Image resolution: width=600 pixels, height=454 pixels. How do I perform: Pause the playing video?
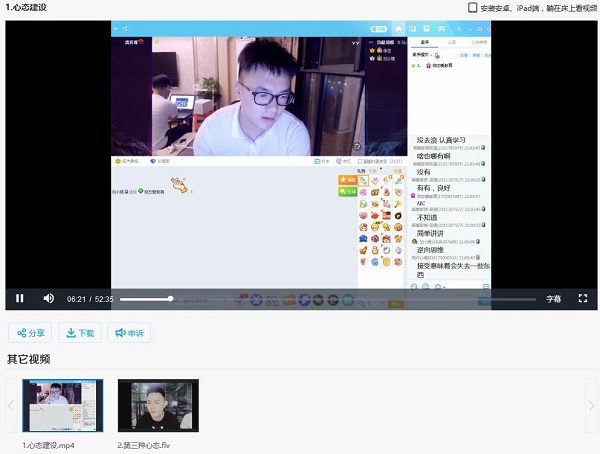[20, 298]
